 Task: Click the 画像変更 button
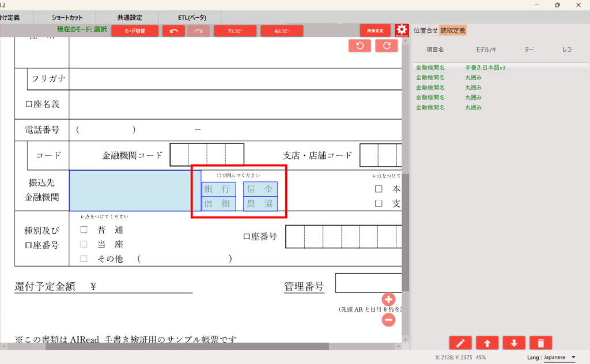coord(375,31)
